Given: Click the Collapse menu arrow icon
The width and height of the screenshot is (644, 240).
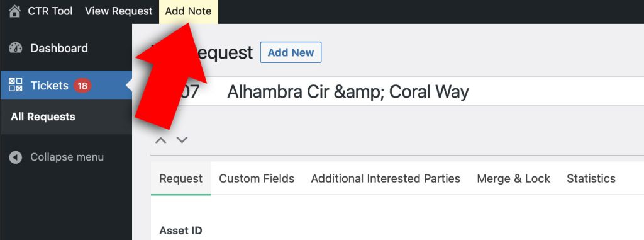Looking at the screenshot, I should coord(16,157).
